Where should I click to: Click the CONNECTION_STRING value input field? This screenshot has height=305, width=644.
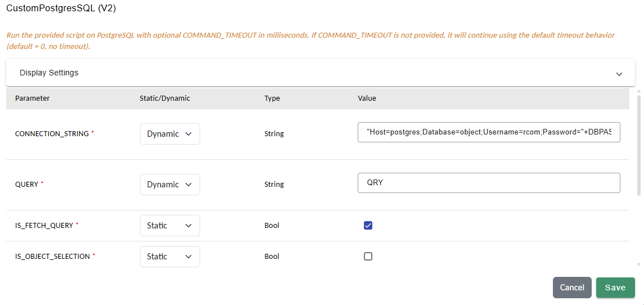click(488, 132)
